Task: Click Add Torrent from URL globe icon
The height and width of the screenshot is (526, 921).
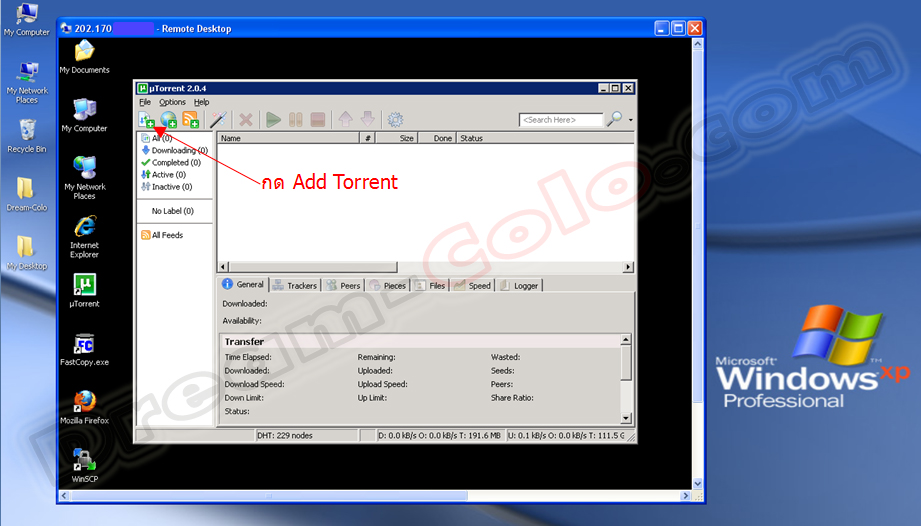Action: click(169, 120)
